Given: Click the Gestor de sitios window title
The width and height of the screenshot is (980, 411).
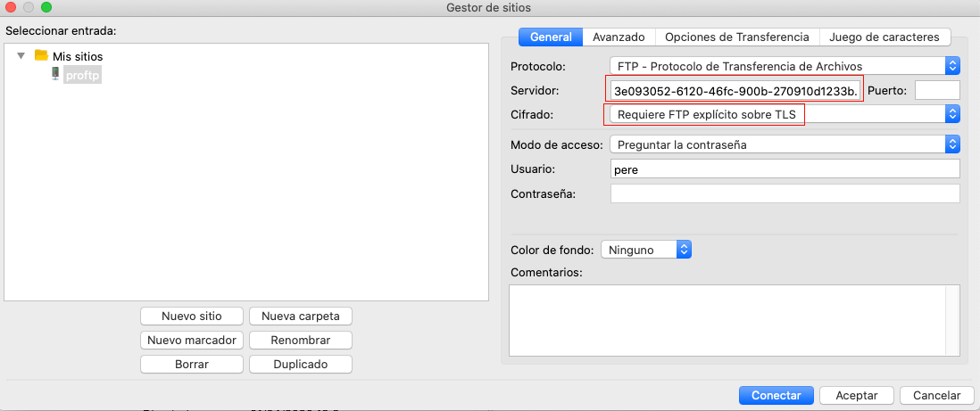Looking at the screenshot, I should (x=489, y=8).
